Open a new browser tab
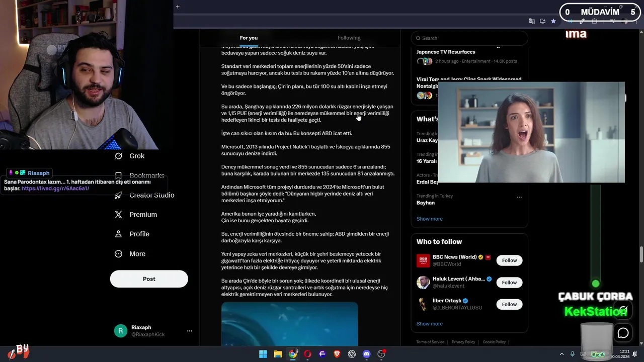The width and height of the screenshot is (644, 362). (178, 7)
